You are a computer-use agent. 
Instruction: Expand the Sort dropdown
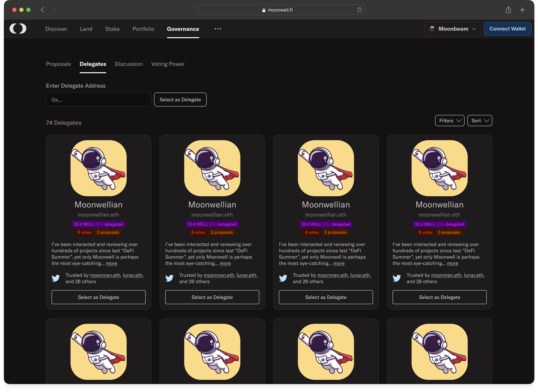tap(480, 121)
